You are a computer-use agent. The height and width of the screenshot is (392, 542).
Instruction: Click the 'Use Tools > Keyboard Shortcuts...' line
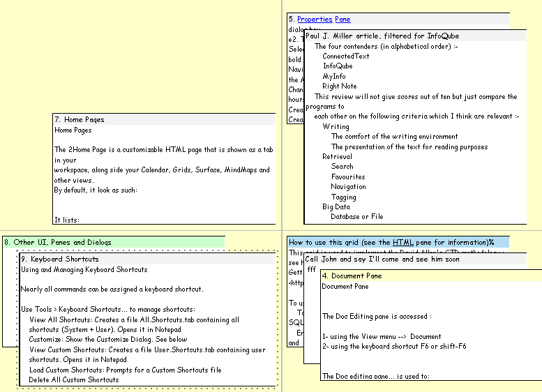click(x=108, y=310)
